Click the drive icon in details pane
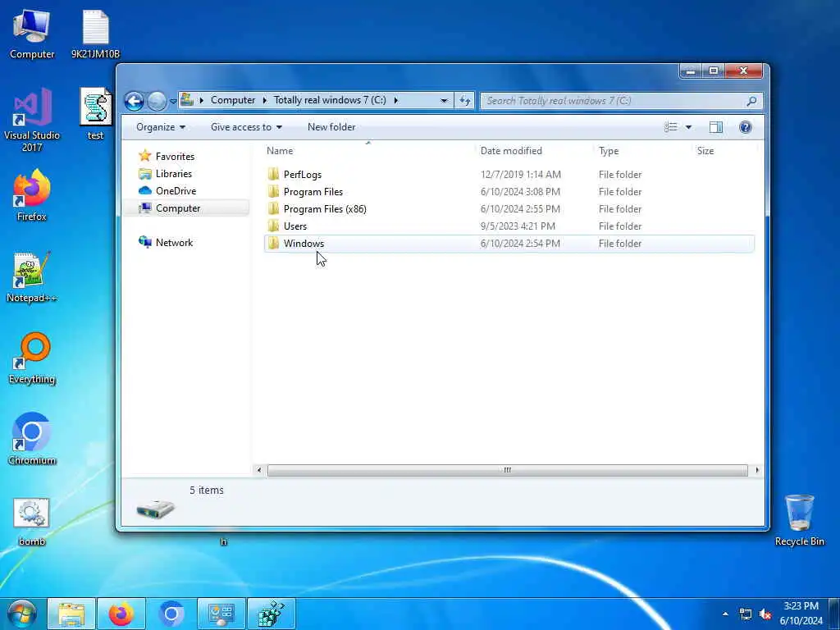Viewport: 840px width, 630px height. point(155,509)
